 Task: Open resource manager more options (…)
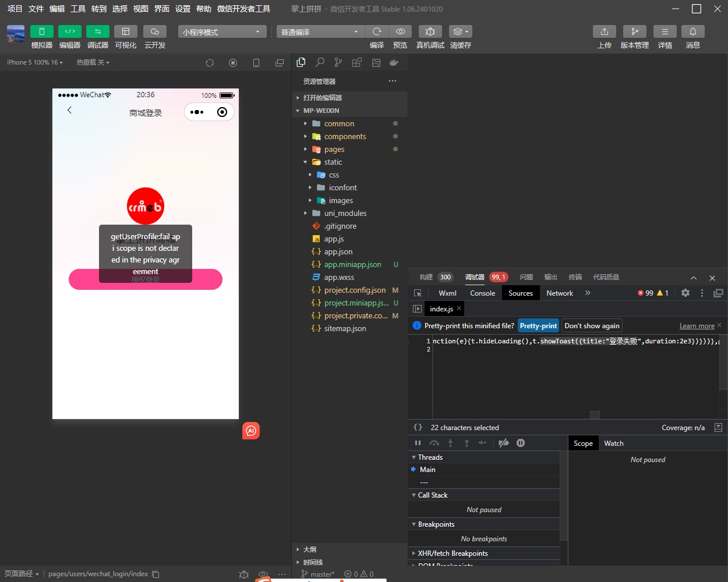[393, 81]
